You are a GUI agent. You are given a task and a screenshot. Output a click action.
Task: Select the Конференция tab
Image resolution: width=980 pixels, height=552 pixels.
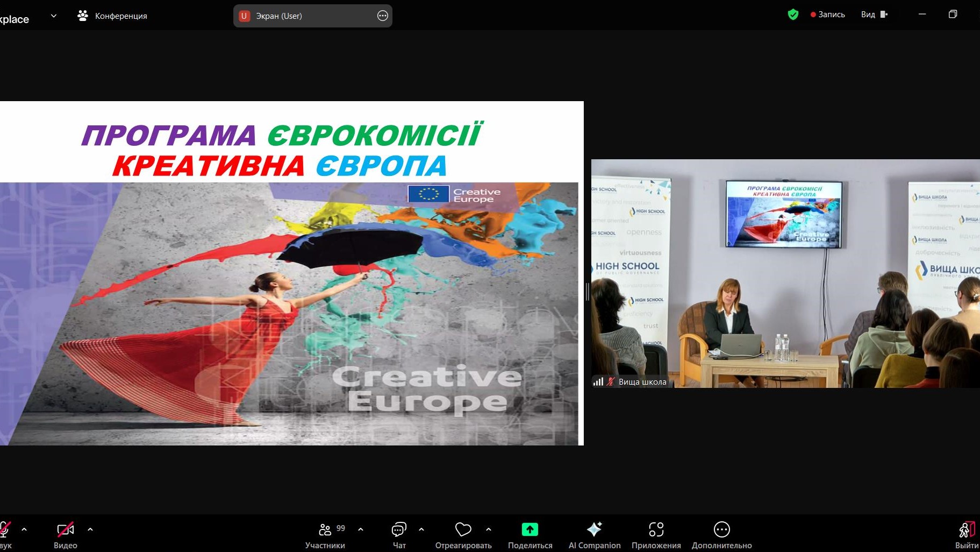pyautogui.click(x=112, y=16)
